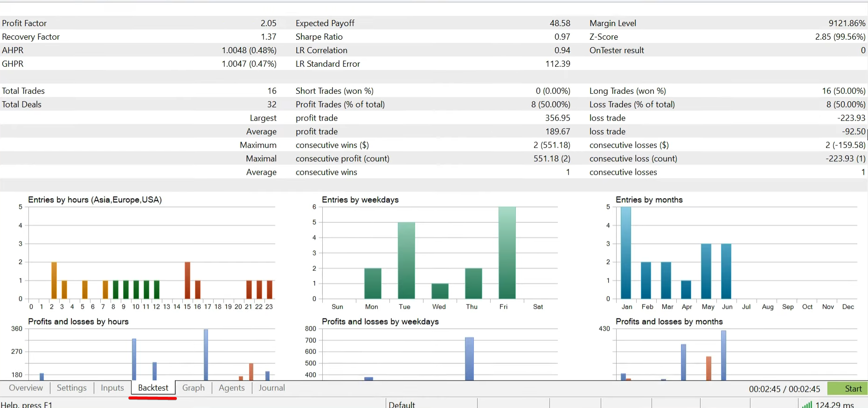Switch to the Graph tab
This screenshot has width=868, height=408.
[193, 388]
